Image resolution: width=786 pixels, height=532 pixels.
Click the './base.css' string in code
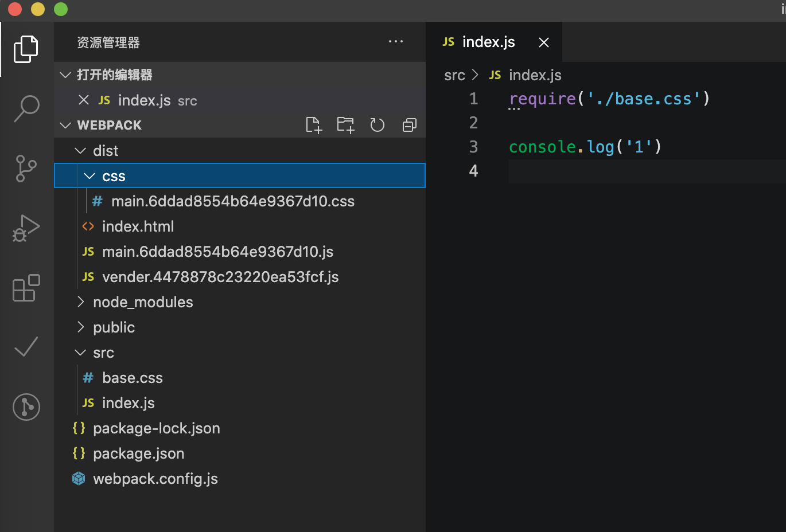643,99
